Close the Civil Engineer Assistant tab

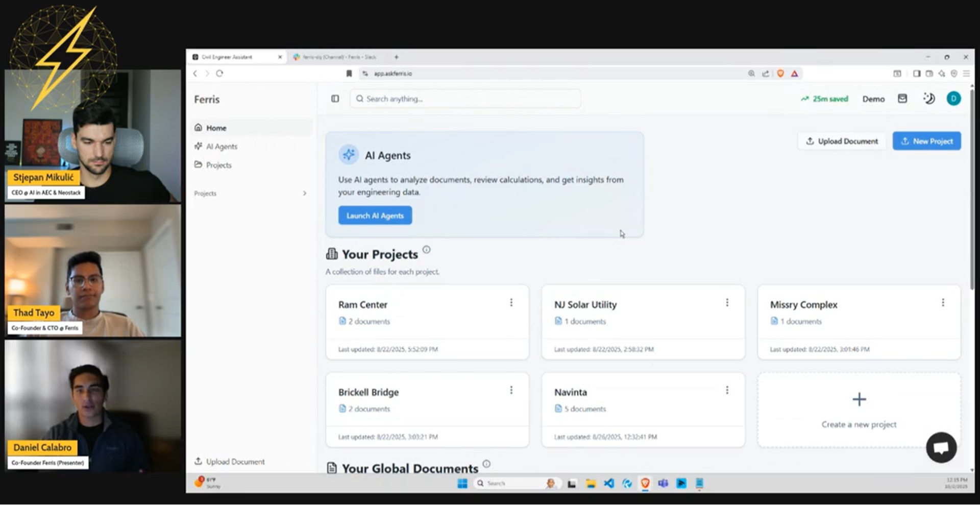pyautogui.click(x=280, y=57)
